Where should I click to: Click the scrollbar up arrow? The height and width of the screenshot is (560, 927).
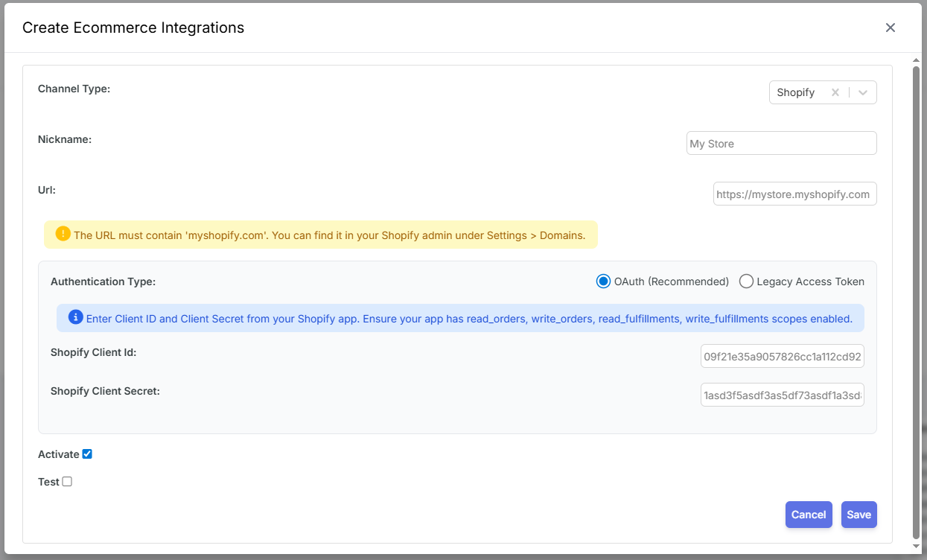(916, 60)
